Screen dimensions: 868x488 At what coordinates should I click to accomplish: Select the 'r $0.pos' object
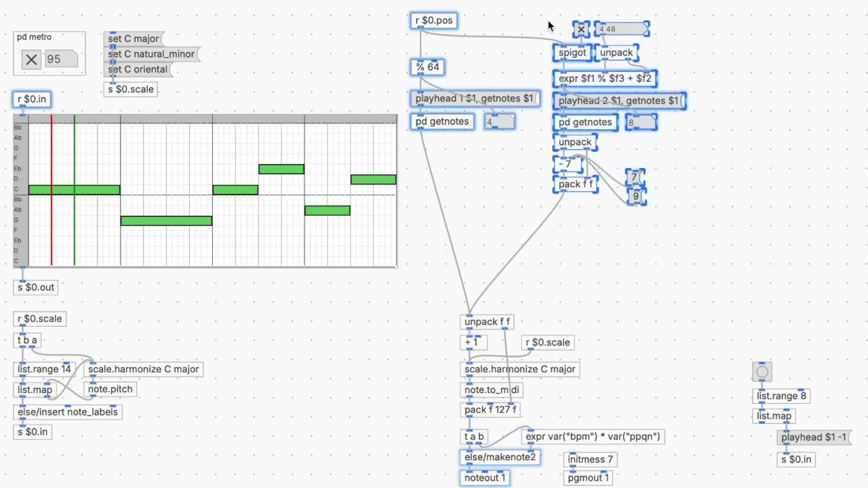pyautogui.click(x=434, y=21)
